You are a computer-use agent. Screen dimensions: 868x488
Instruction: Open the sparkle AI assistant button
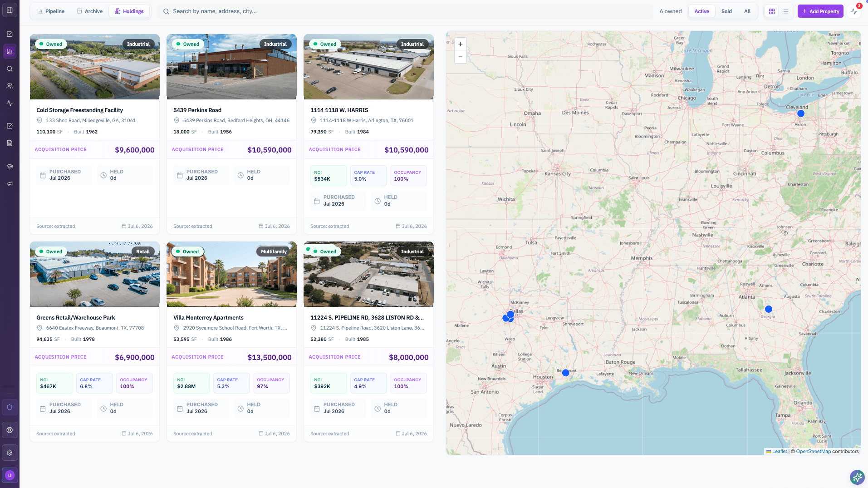857,477
